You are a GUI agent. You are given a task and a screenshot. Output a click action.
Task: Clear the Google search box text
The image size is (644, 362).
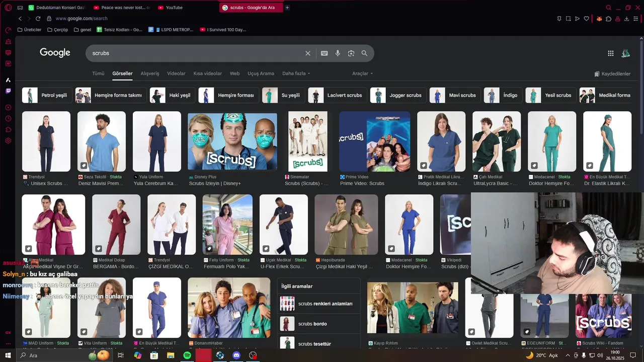click(x=308, y=53)
